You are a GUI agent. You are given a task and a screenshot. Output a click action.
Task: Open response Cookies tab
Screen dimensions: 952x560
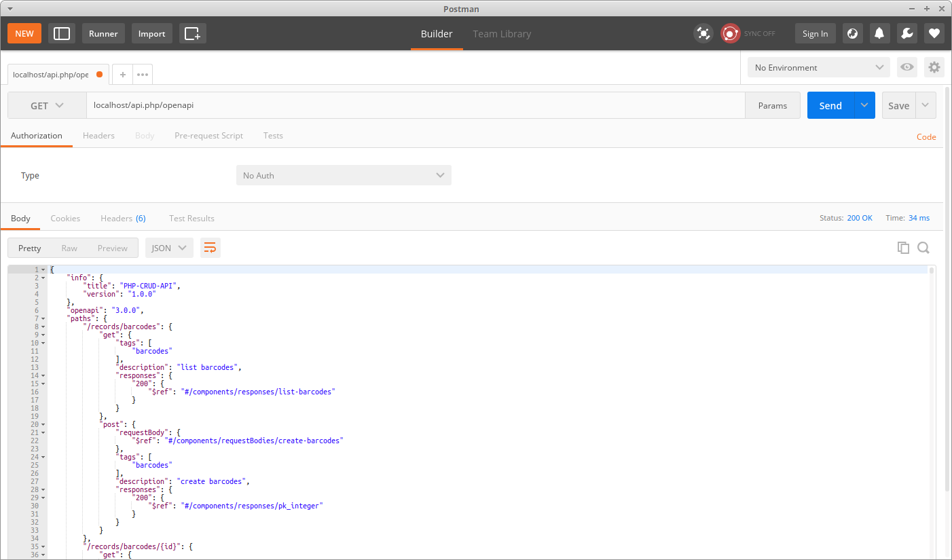pos(65,218)
